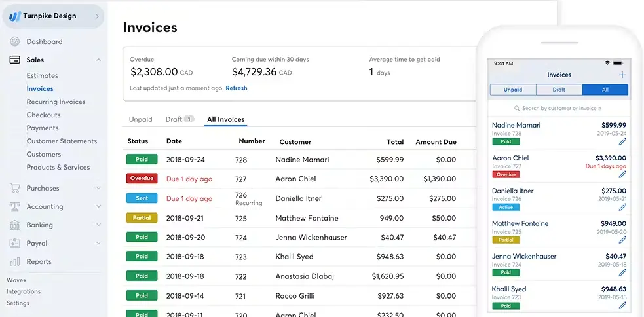Click the Wave logo beside Turnpike Design

click(15, 16)
